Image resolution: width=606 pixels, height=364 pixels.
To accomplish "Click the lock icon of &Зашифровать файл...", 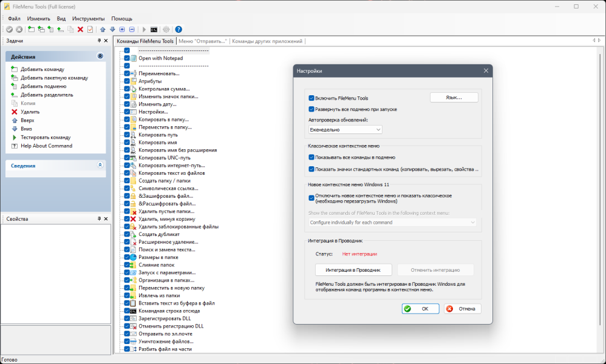I will pos(133,196).
